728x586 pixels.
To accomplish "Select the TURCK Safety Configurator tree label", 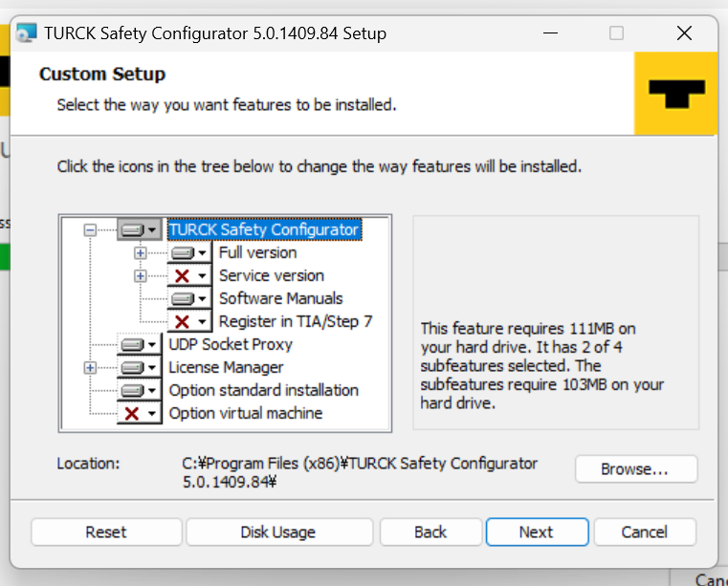I will coord(264,229).
